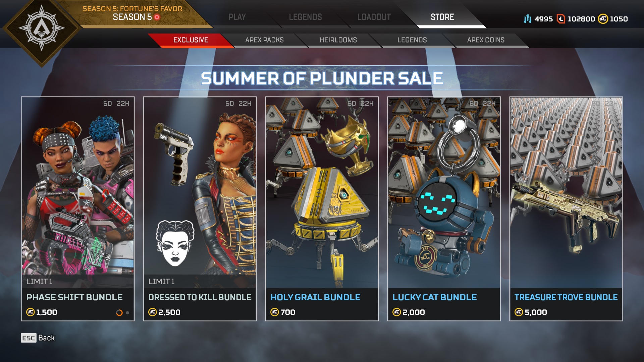
Task: Open the Lucky Cat Bundle offer
Action: point(444,209)
